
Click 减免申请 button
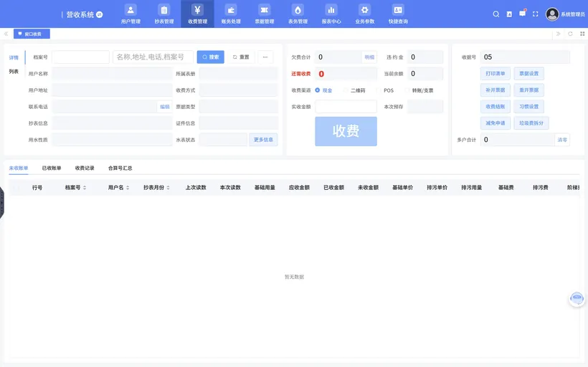click(495, 123)
